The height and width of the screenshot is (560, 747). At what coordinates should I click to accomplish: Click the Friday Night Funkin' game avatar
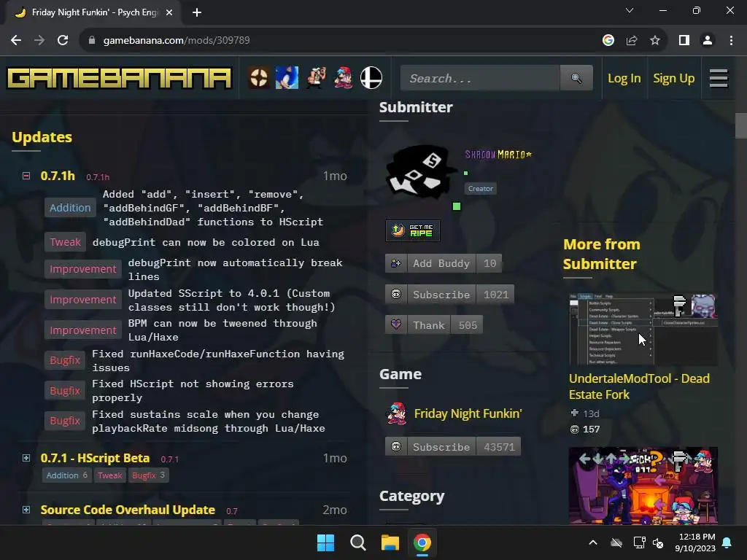click(396, 413)
